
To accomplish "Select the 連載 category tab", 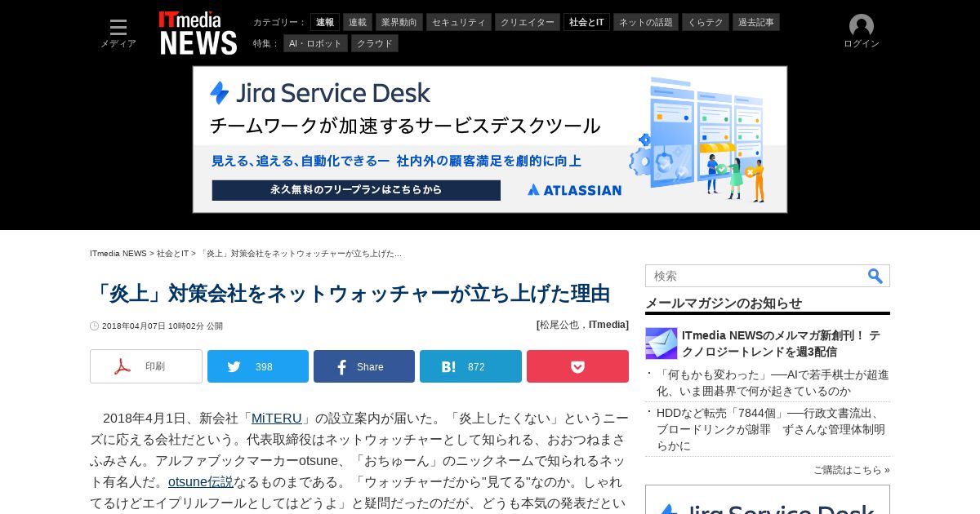I will [x=358, y=22].
